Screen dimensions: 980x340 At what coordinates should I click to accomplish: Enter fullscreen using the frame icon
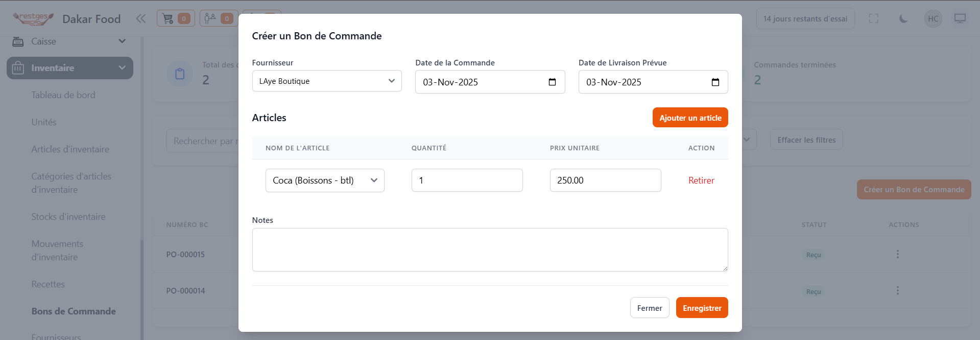pos(874,19)
